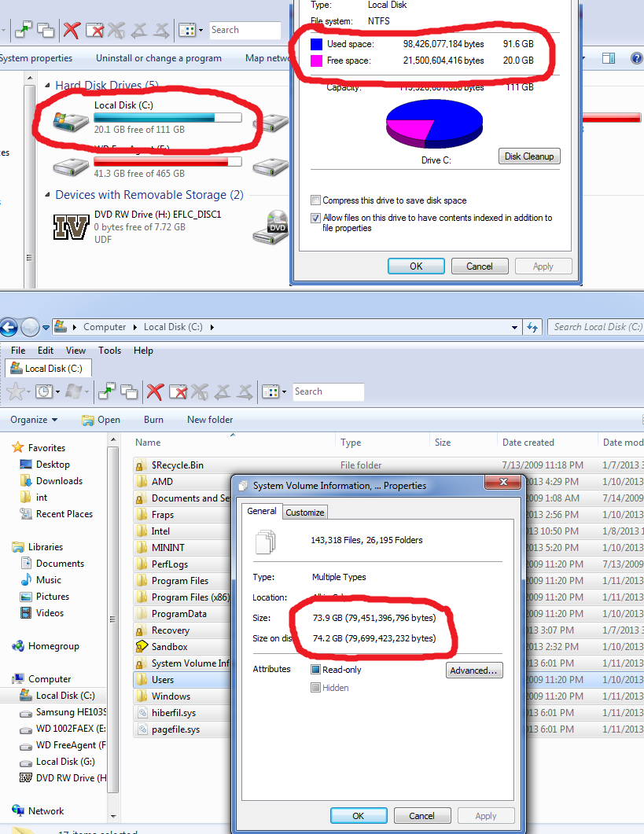The image size is (644, 834).
Task: Click Uninstall or change a program
Action: click(x=159, y=58)
